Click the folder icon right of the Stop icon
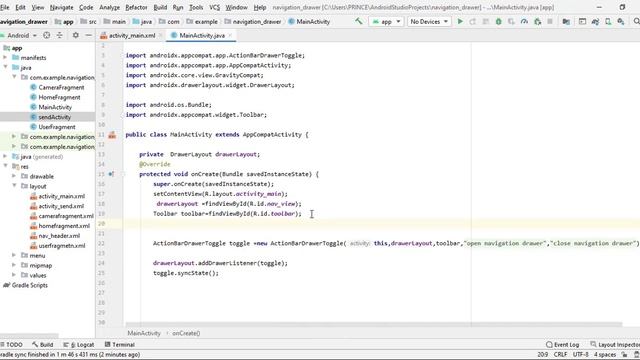Screen dimensions: 640x360 (566, 22)
